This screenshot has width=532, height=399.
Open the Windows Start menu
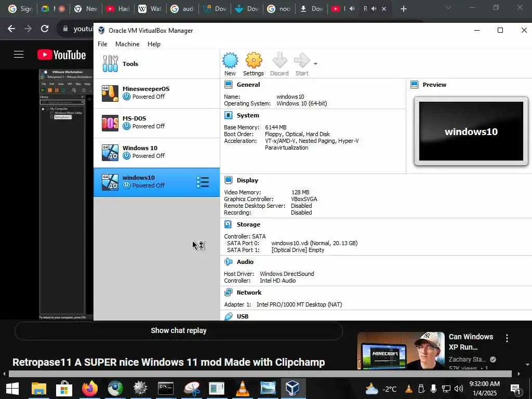(x=12, y=389)
